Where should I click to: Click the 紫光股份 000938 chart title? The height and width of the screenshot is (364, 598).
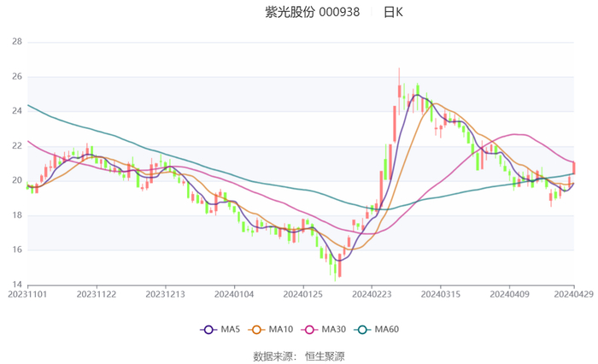[x=312, y=12]
